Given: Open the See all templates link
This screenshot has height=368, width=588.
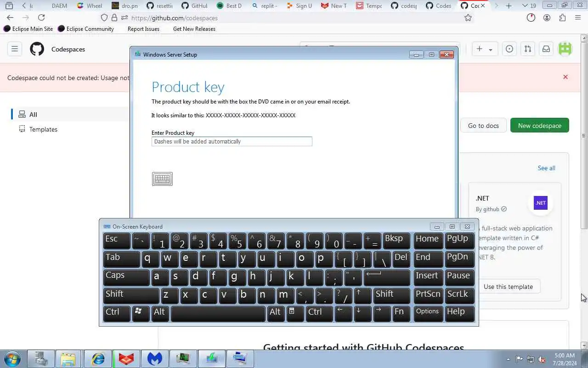Looking at the screenshot, I should [547, 168].
